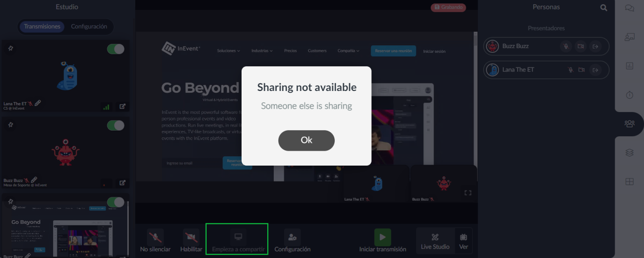This screenshot has width=644, height=258.
Task: Search people with the magnifier icon
Action: (604, 7)
